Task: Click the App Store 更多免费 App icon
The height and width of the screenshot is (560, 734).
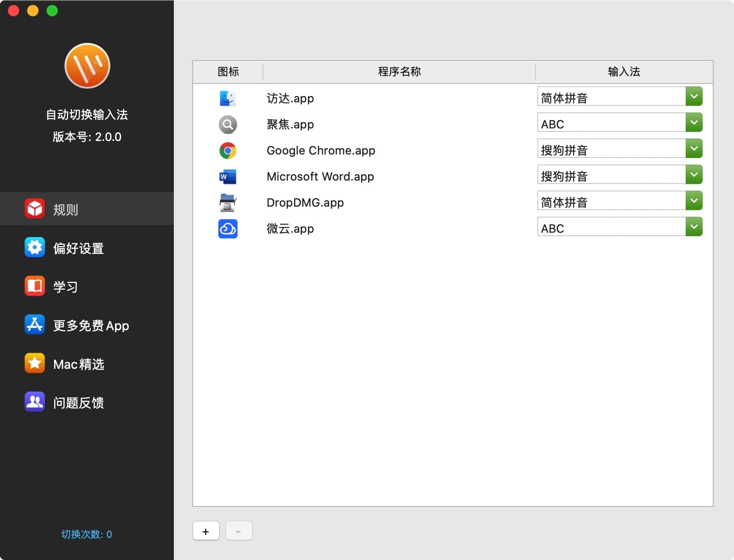Action: [x=35, y=324]
